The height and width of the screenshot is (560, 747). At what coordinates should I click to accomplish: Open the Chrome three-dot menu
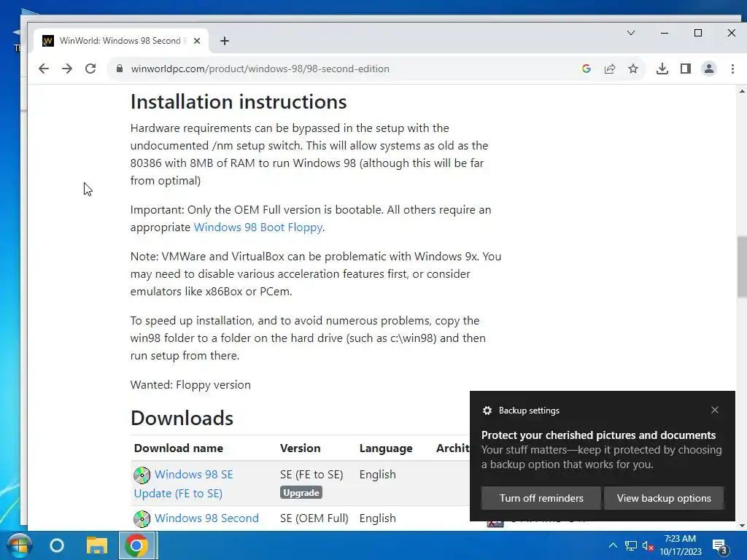pos(732,69)
